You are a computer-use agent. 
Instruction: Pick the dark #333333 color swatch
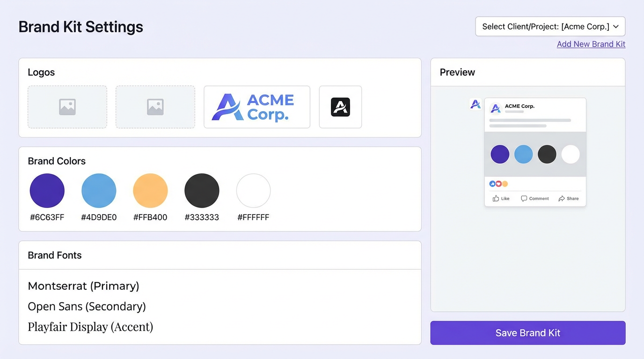[202, 191]
